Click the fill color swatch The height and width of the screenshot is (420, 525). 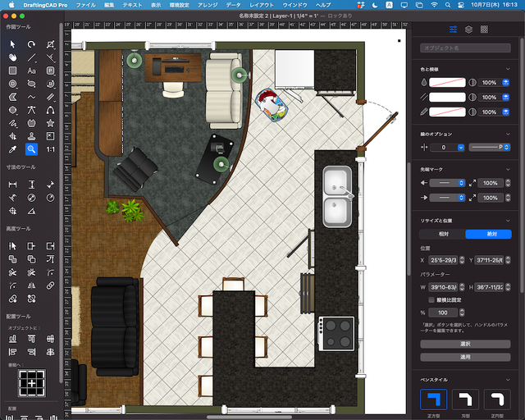tap(447, 83)
